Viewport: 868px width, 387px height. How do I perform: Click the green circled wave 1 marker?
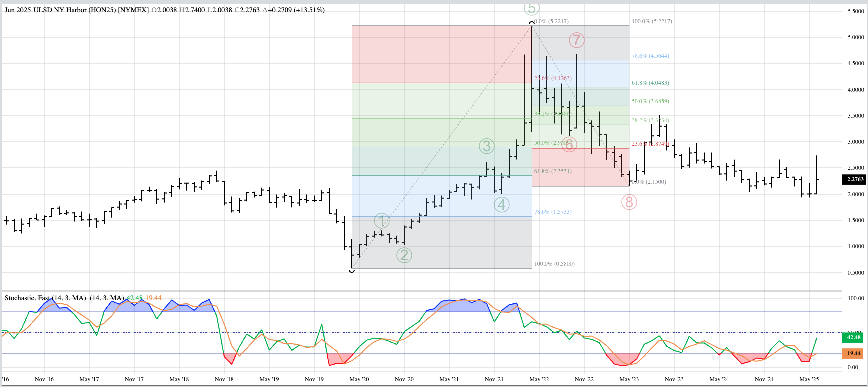click(x=382, y=221)
